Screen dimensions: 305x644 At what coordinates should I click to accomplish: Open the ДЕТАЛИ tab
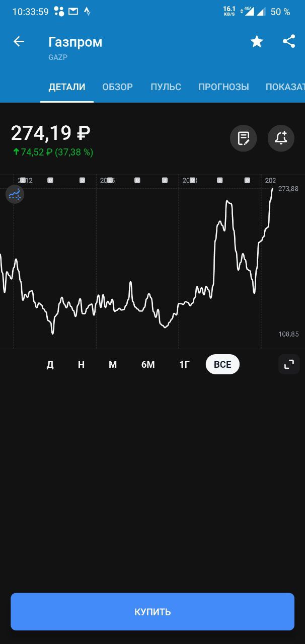pos(67,87)
